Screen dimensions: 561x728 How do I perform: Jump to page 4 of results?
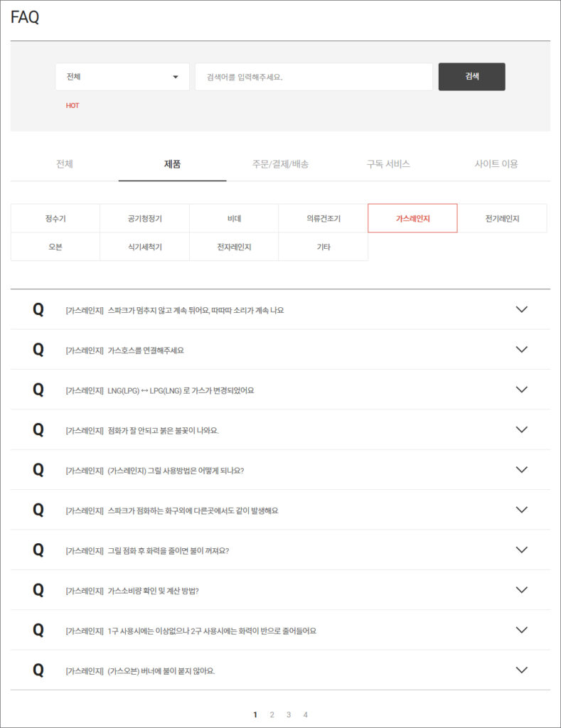[x=305, y=714]
